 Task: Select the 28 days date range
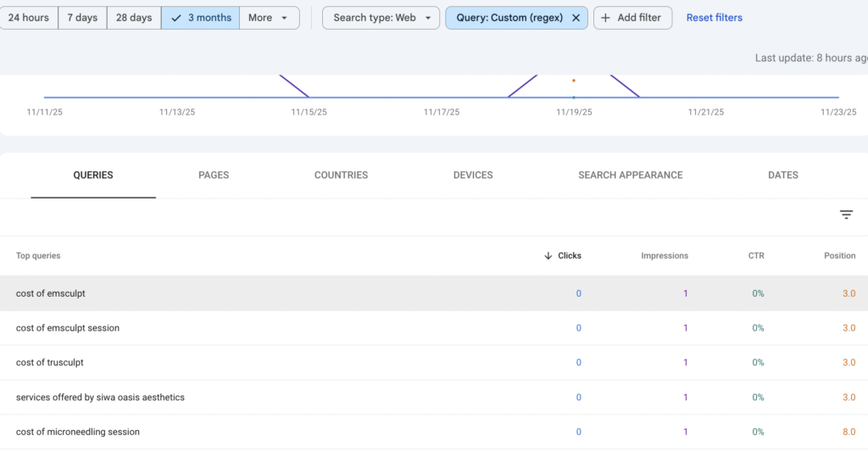(134, 18)
